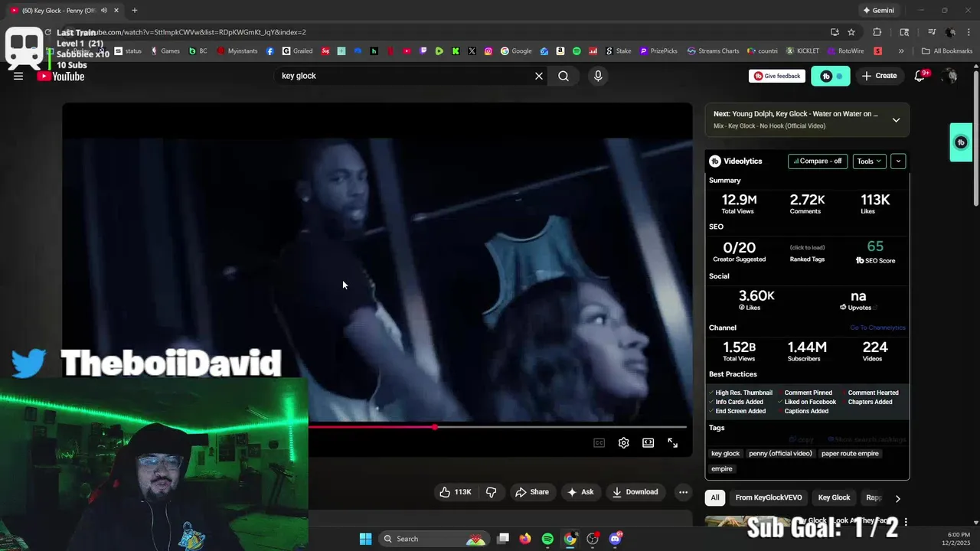Image resolution: width=980 pixels, height=551 pixels.
Task: Open the account avatar menu
Action: [x=950, y=76]
